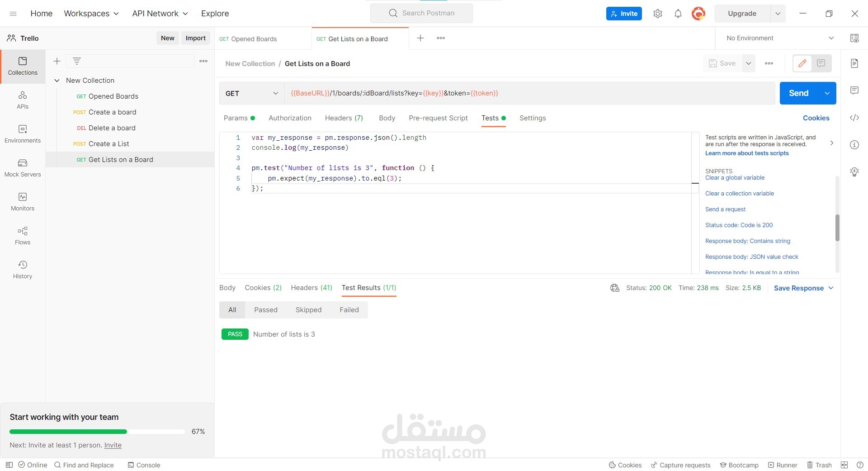Open the Cookies link
The width and height of the screenshot is (868, 471).
816,118
